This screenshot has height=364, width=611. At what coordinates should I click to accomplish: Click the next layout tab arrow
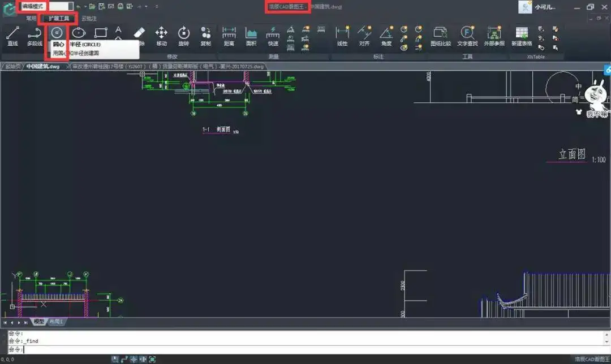(19, 322)
